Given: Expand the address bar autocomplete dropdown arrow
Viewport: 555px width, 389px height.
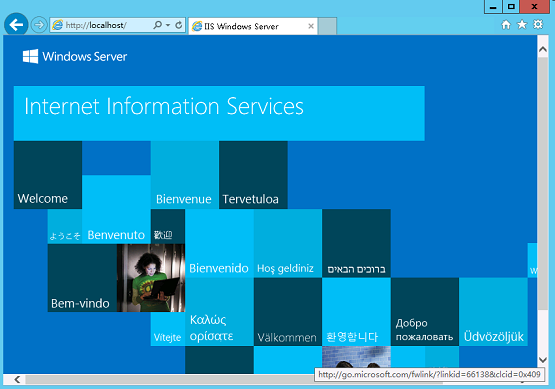Looking at the screenshot, I should click(168, 25).
